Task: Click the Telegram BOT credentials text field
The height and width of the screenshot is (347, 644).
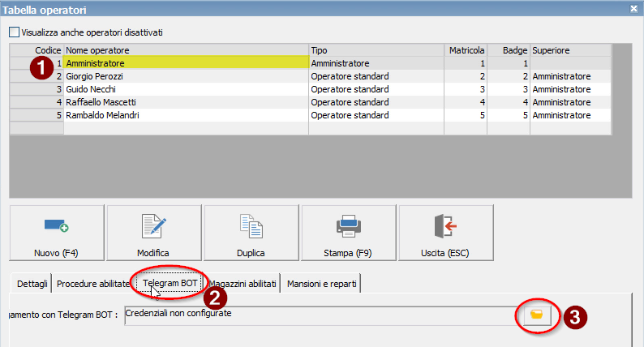Action: coord(316,315)
